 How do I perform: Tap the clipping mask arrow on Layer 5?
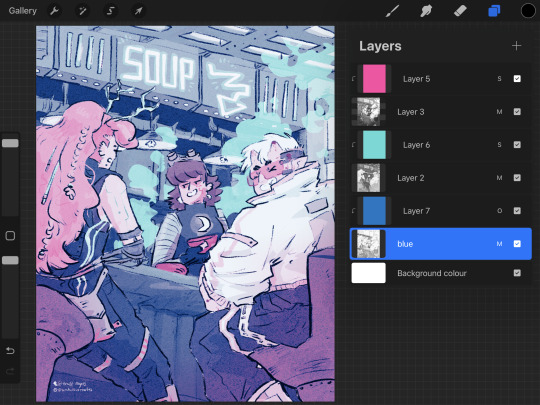coord(354,79)
